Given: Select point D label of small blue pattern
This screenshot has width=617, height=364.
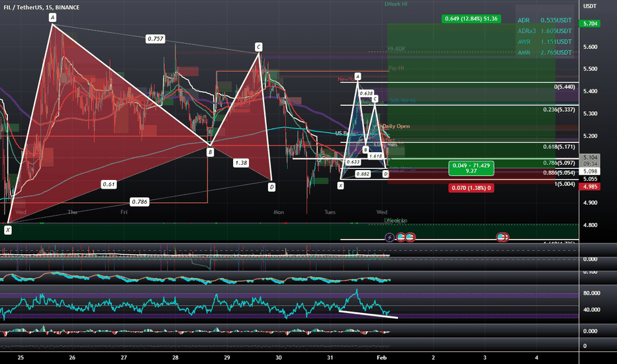Looking at the screenshot, I should pos(385,173).
